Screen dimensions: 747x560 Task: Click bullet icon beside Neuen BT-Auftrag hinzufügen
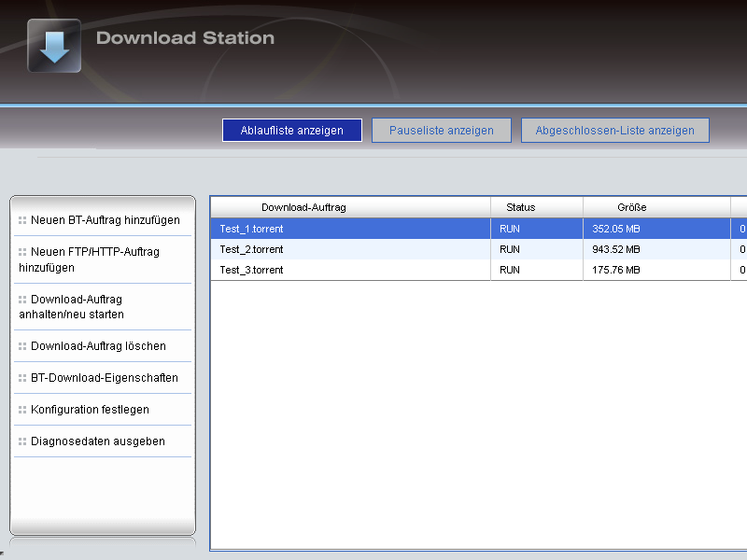coord(22,220)
